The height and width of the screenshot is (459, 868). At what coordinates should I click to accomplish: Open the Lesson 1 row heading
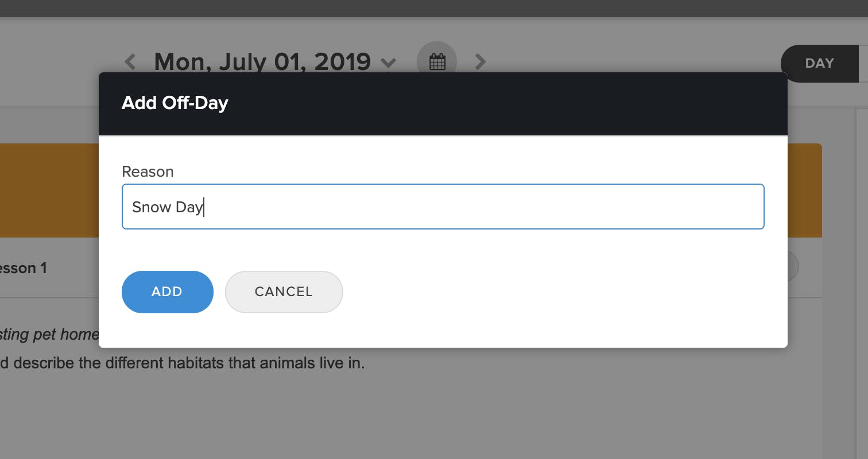[x=24, y=268]
